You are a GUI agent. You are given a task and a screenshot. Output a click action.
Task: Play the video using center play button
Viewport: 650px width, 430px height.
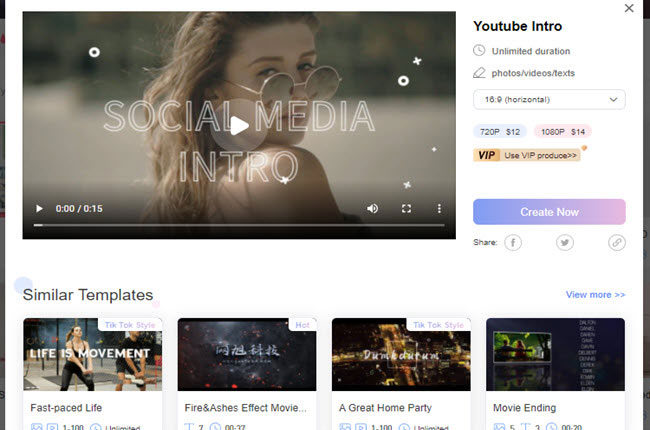tap(238, 126)
